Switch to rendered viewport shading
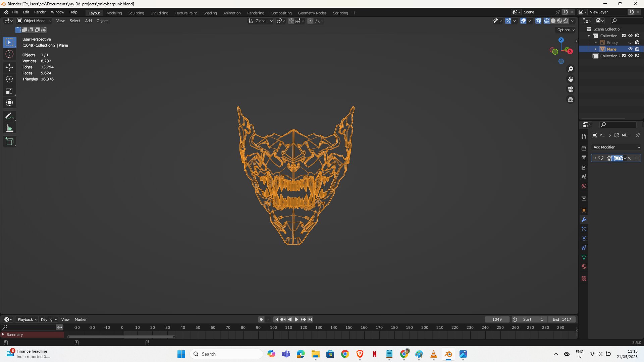 point(566,21)
